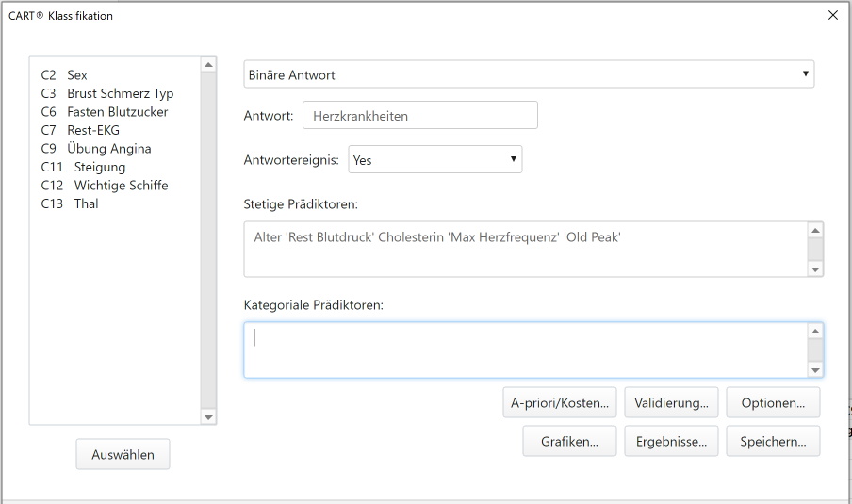Open the Validierung dialog
852x504 pixels.
pos(671,402)
